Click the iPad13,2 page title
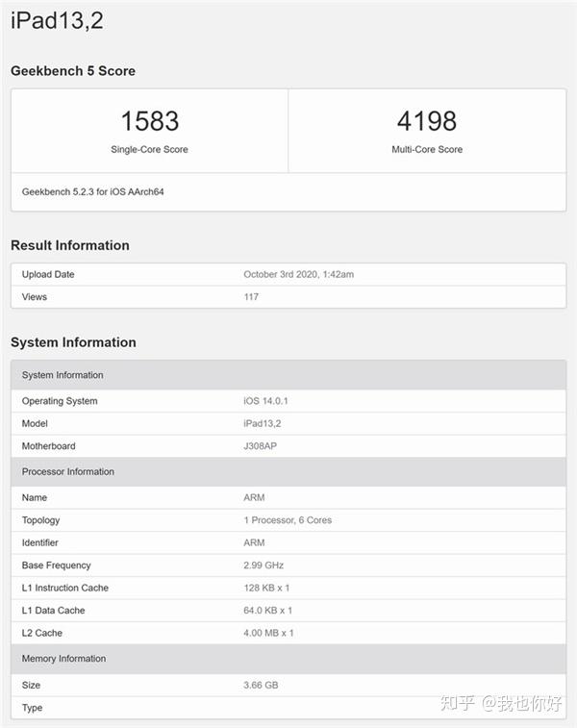577x728 pixels. click(57, 21)
